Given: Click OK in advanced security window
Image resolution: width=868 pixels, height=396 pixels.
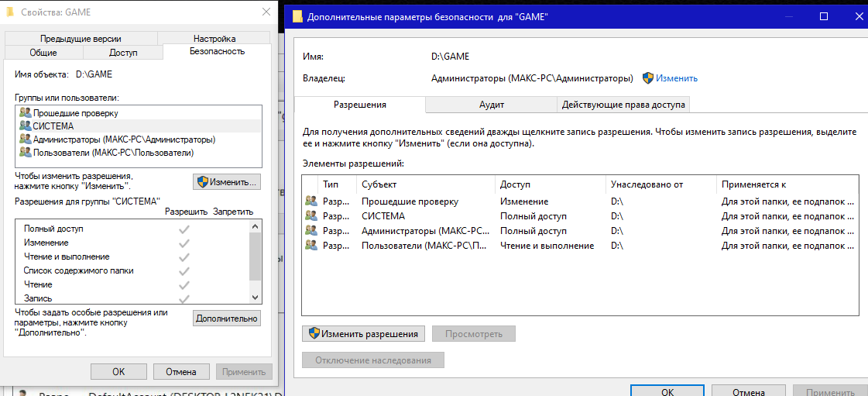Looking at the screenshot, I should [667, 391].
